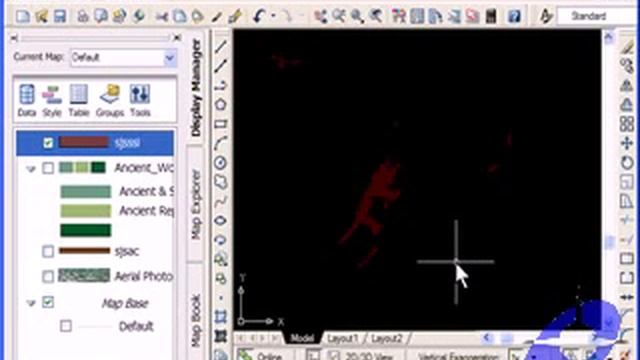Click the sjsac brown line swatch
This screenshot has height=360, width=640.
point(84,250)
